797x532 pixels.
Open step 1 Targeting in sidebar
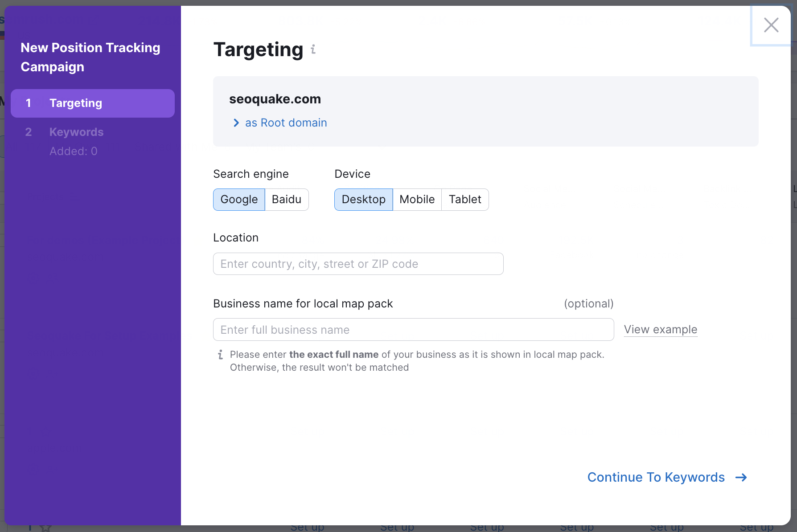pyautogui.click(x=93, y=103)
